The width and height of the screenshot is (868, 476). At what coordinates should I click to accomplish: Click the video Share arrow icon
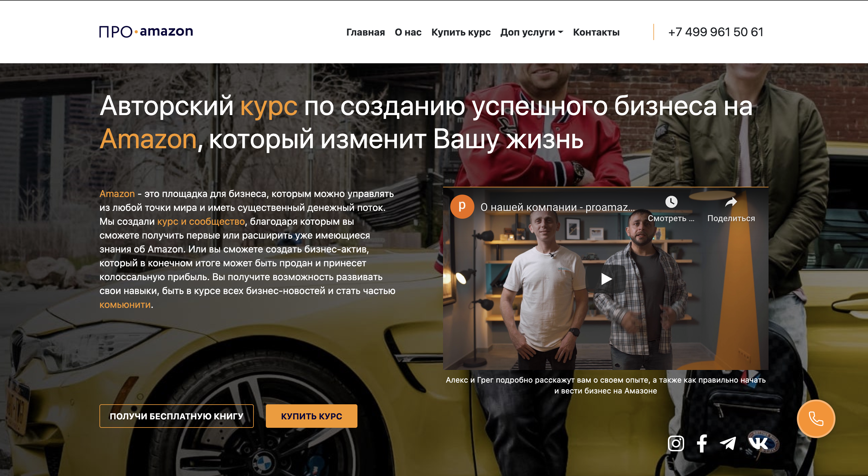731,202
